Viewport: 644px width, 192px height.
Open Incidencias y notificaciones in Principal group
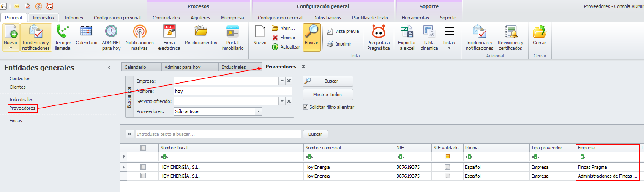click(36, 38)
